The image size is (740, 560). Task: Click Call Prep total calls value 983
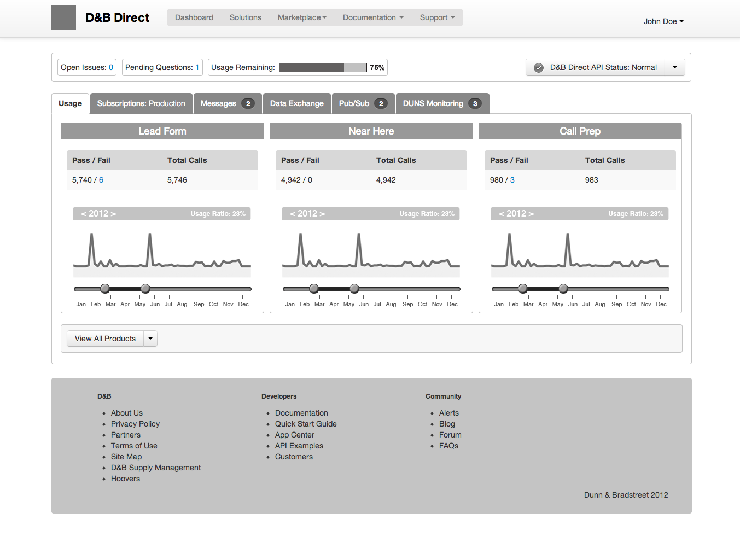(592, 180)
